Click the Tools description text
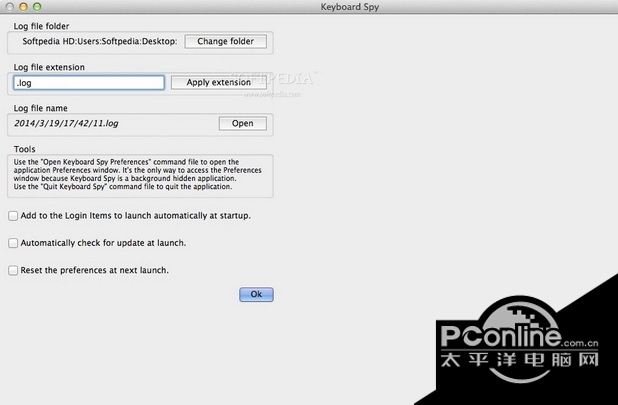The height and width of the screenshot is (405, 618). 138,174
